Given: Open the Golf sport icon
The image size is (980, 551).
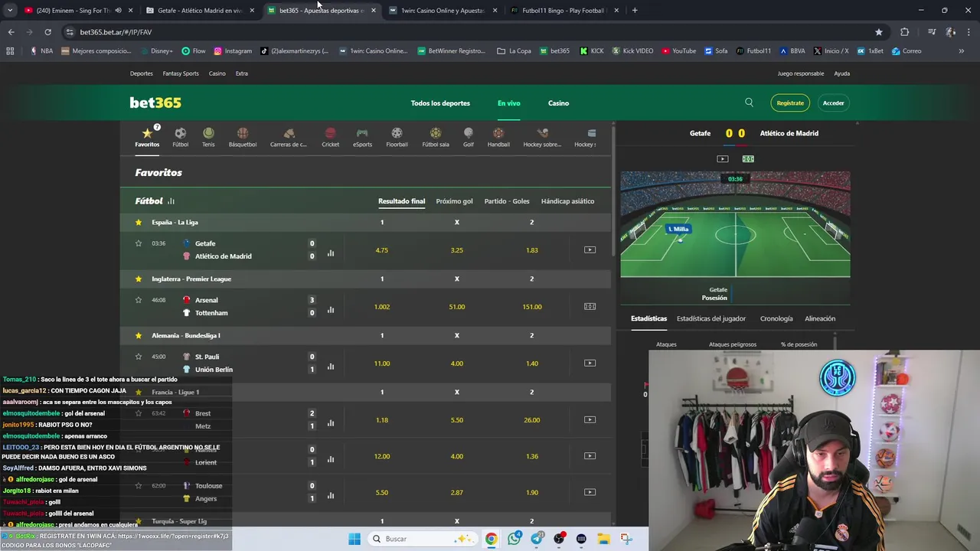Looking at the screenshot, I should point(468,137).
